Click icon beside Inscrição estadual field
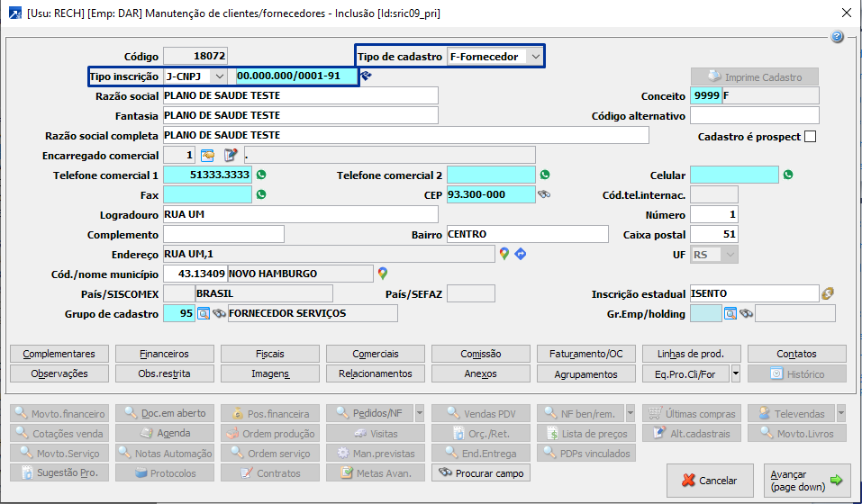Viewport: 862px width, 504px height. [x=828, y=293]
